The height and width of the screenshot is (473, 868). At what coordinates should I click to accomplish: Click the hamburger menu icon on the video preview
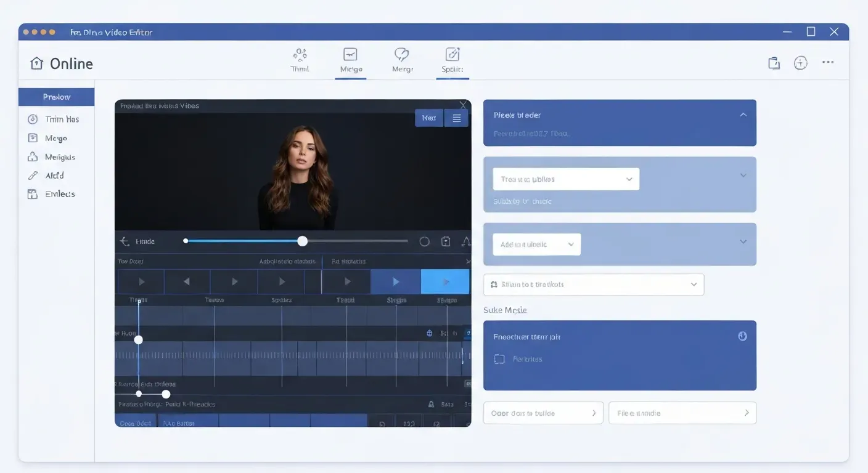point(456,118)
